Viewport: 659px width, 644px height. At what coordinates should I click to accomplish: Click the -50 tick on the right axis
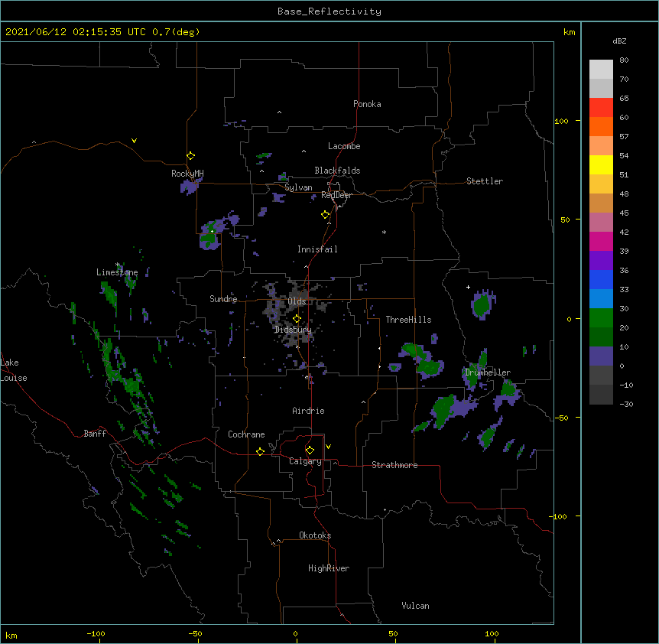click(x=561, y=418)
